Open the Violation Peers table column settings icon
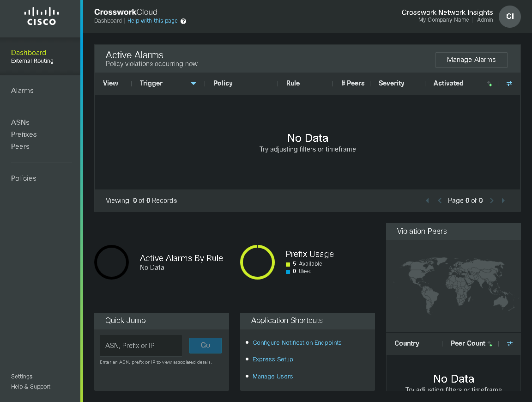The image size is (532, 402). click(509, 343)
